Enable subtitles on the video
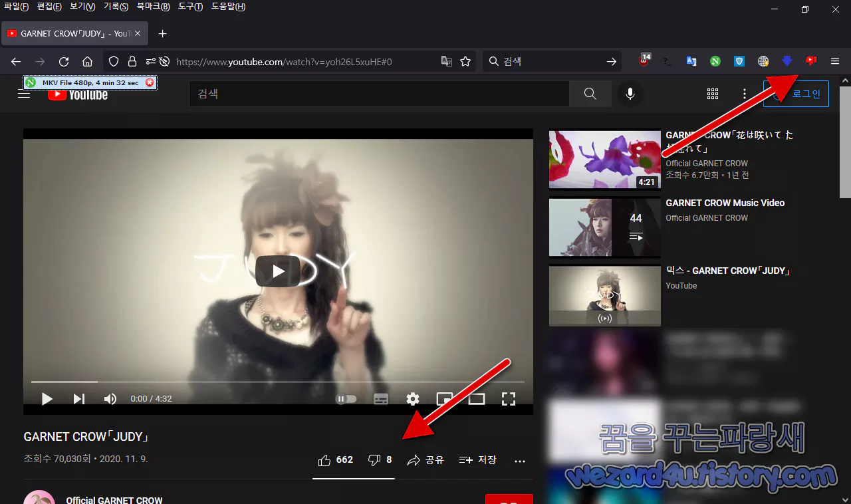The image size is (851, 504). coord(381,398)
